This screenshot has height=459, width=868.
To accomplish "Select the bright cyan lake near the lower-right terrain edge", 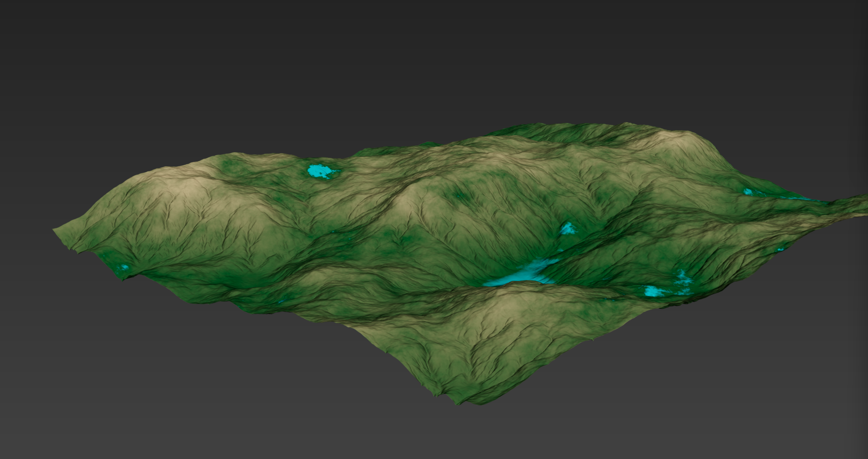I will pos(655,291).
